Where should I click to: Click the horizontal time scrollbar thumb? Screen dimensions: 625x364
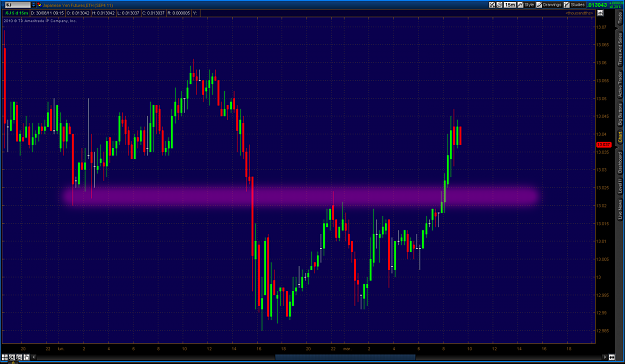pos(345,357)
